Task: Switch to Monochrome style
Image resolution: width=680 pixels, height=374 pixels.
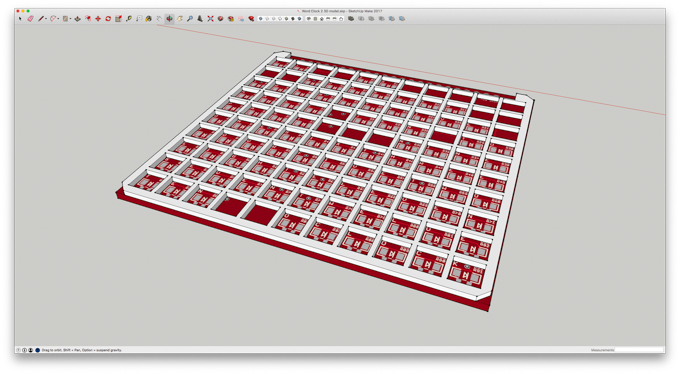Action: coord(299,19)
